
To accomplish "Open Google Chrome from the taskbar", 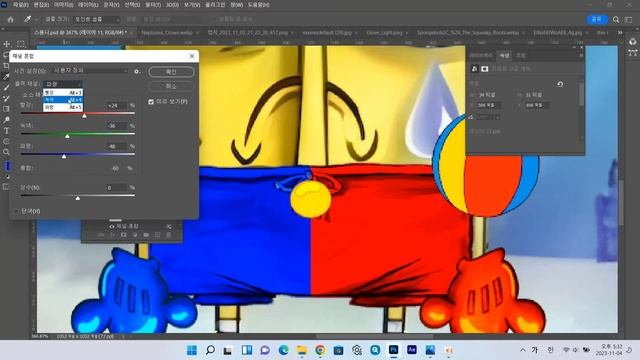I will click(320, 350).
